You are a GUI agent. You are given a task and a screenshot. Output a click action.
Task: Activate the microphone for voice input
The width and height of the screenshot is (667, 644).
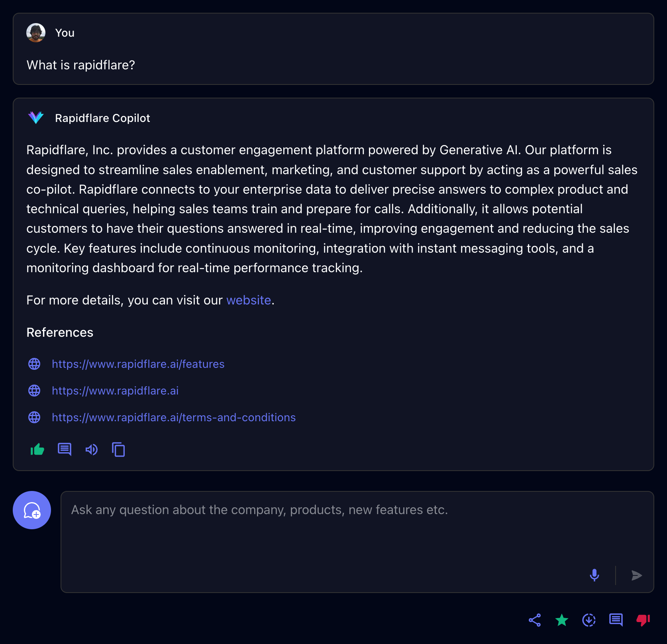point(594,575)
